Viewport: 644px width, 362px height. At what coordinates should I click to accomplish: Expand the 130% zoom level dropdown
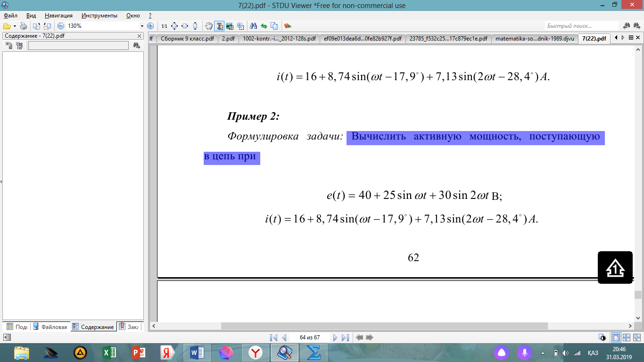[x=142, y=26]
